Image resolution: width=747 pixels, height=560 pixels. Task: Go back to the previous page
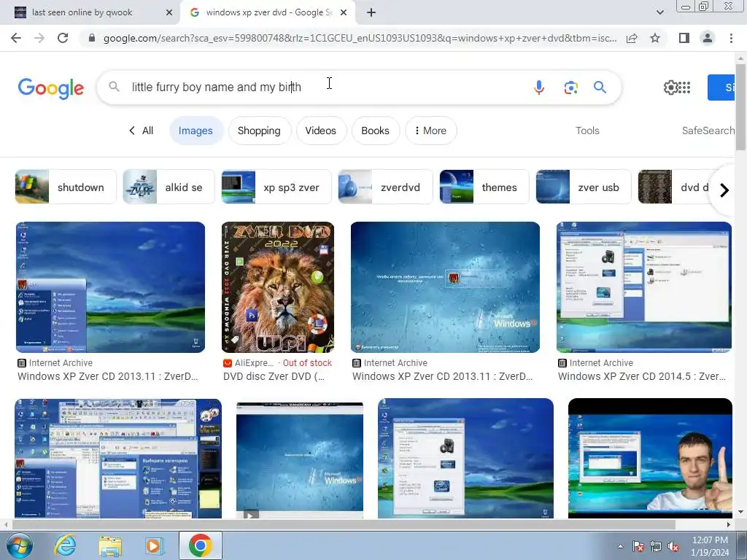(16, 38)
